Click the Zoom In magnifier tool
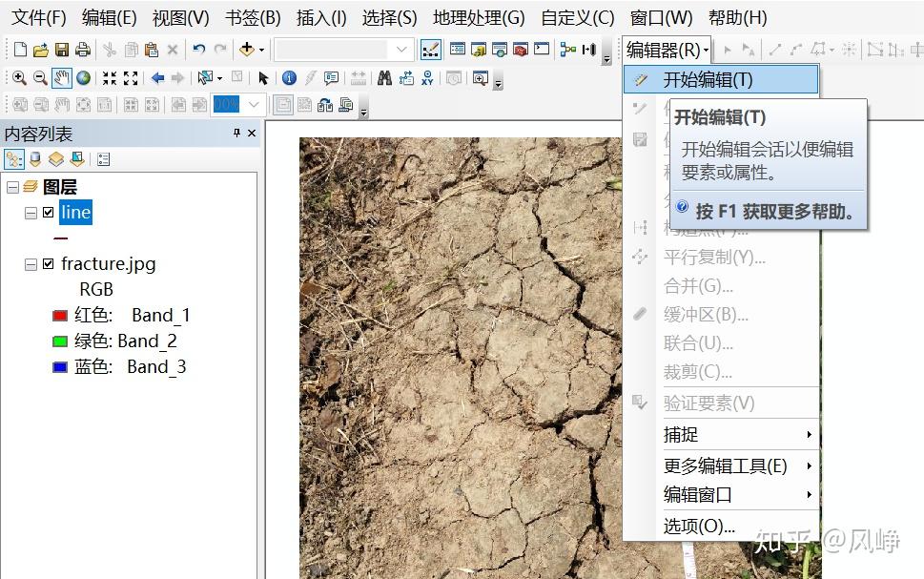Image resolution: width=924 pixels, height=579 pixels. 19,78
